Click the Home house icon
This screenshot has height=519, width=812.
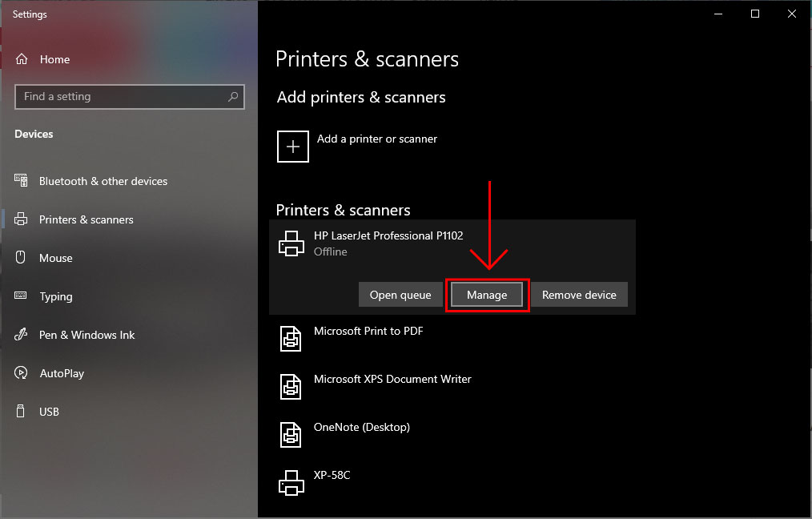22,59
